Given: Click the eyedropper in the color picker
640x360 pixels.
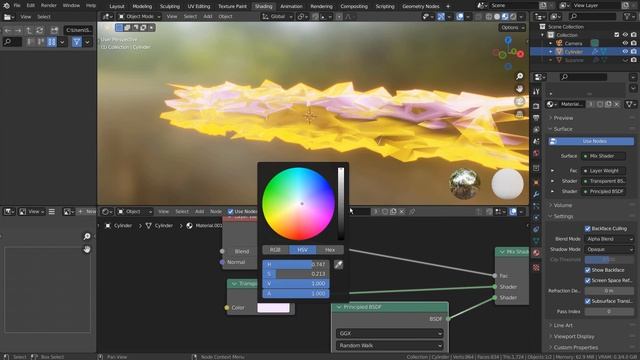Looking at the screenshot, I should (x=338, y=264).
